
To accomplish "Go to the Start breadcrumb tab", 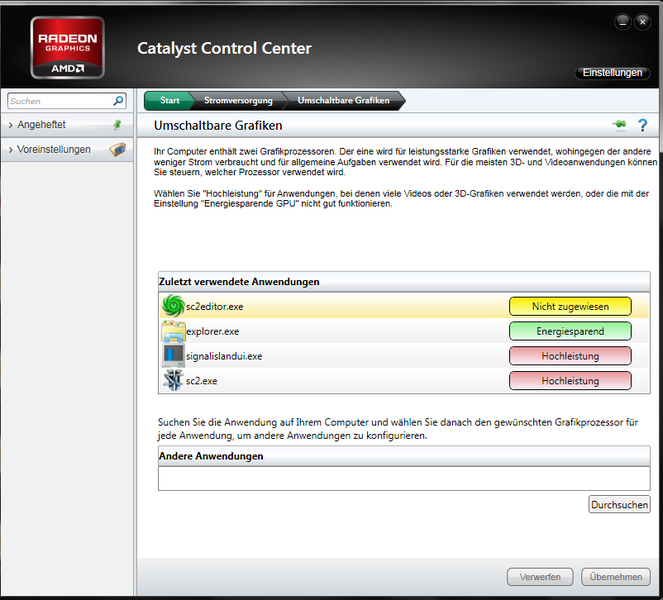I will point(169,101).
